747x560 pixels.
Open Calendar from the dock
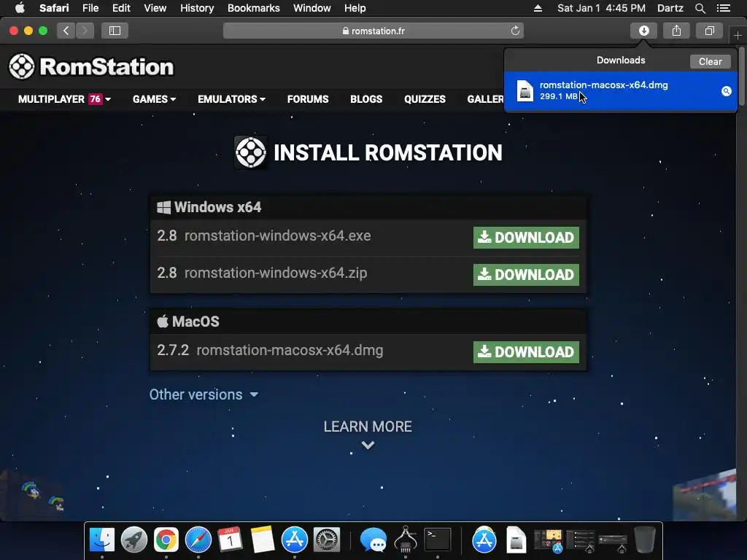[x=230, y=540]
